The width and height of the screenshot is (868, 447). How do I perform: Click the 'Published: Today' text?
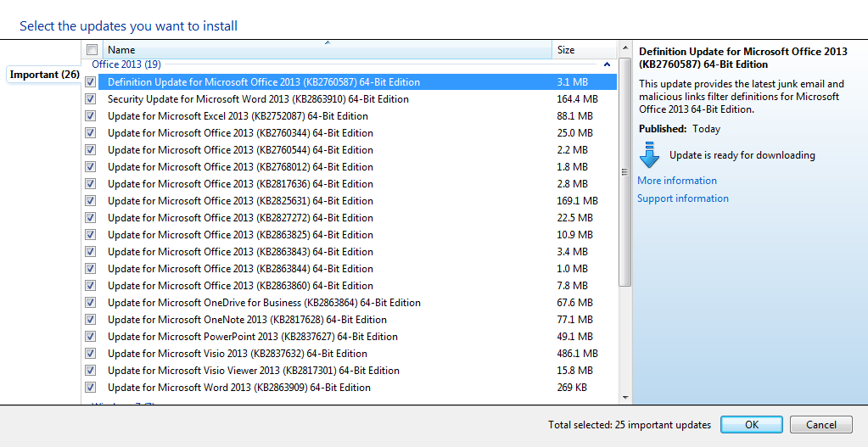coord(680,129)
